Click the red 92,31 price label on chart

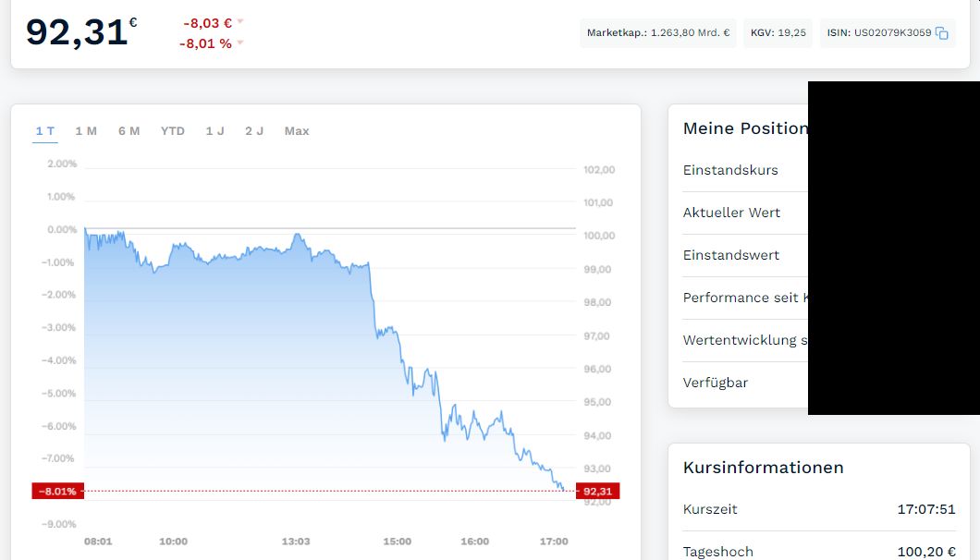coord(597,492)
